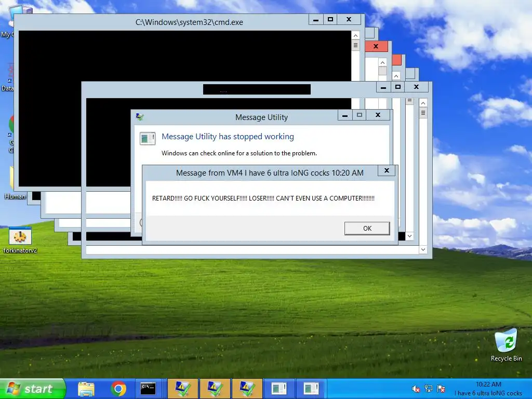
Task: Minimize the C:\Windows\system32\cmd.exe window
Action: 316,19
